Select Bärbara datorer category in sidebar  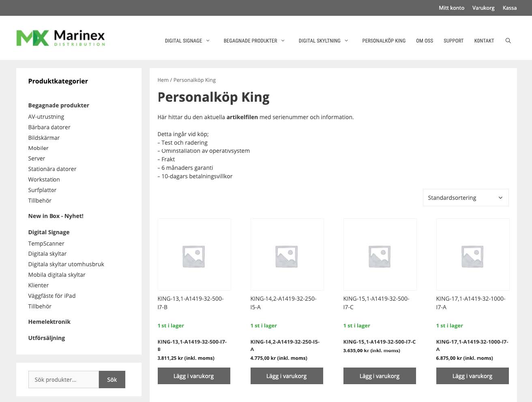[x=49, y=127]
